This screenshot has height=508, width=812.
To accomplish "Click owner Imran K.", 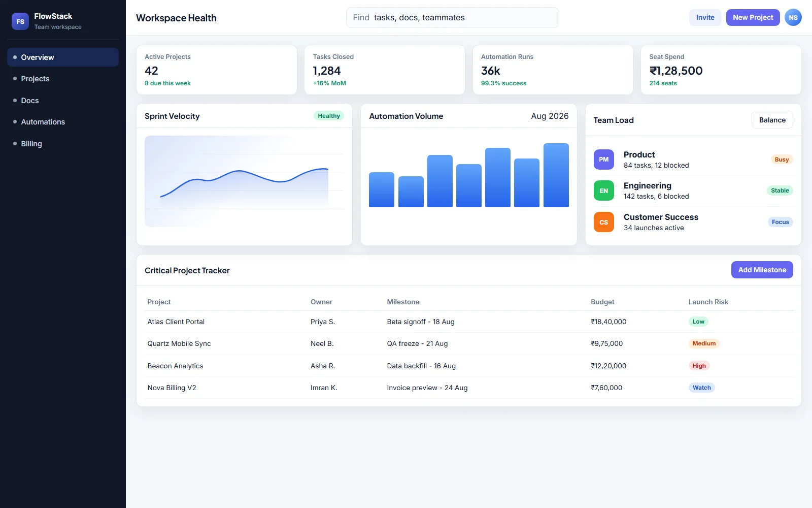I will [324, 388].
